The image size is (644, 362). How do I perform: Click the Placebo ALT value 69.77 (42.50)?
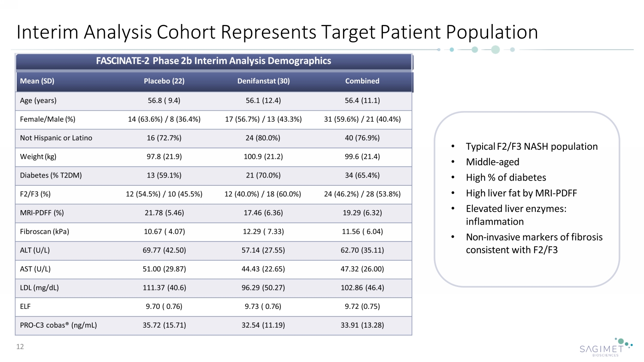(x=164, y=250)
